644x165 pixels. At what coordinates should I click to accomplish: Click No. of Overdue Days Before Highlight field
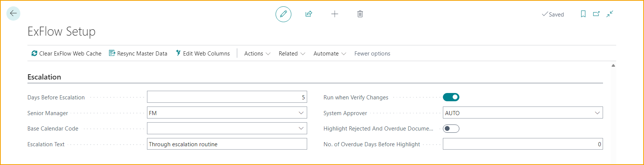(x=523, y=144)
